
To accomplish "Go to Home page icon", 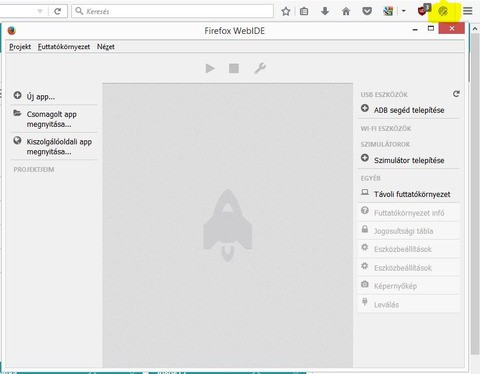I will pos(346,11).
